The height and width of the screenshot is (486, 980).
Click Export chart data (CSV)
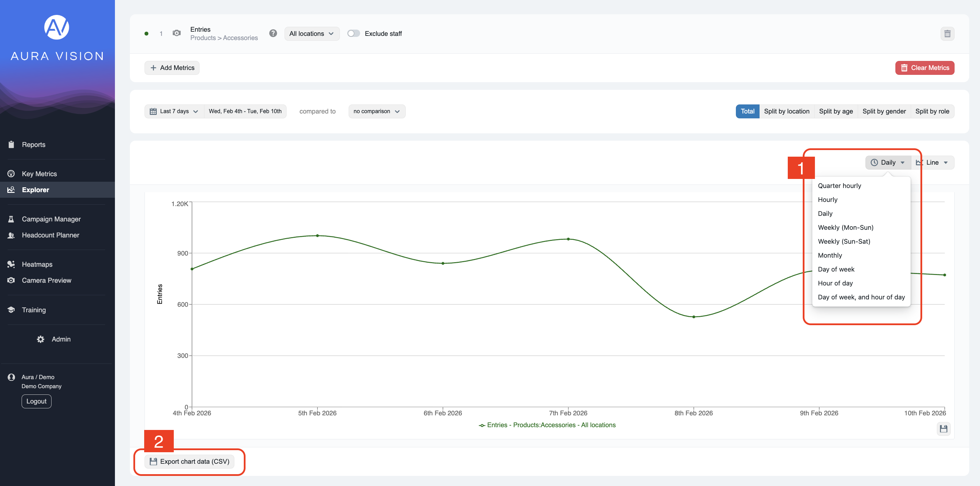coord(189,461)
